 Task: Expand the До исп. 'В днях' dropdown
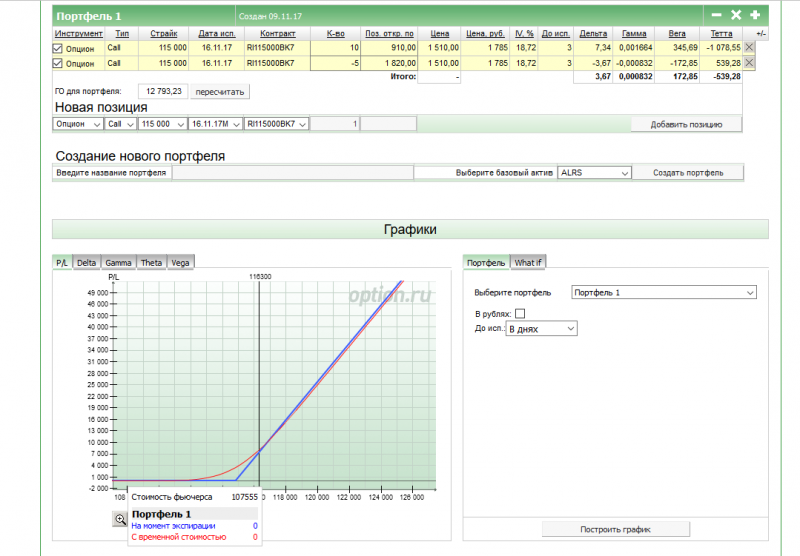coord(542,328)
